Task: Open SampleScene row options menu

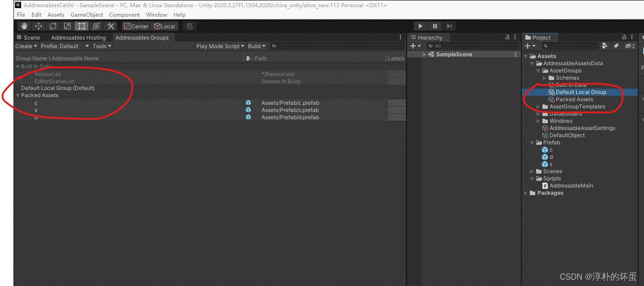Action: (x=515, y=54)
